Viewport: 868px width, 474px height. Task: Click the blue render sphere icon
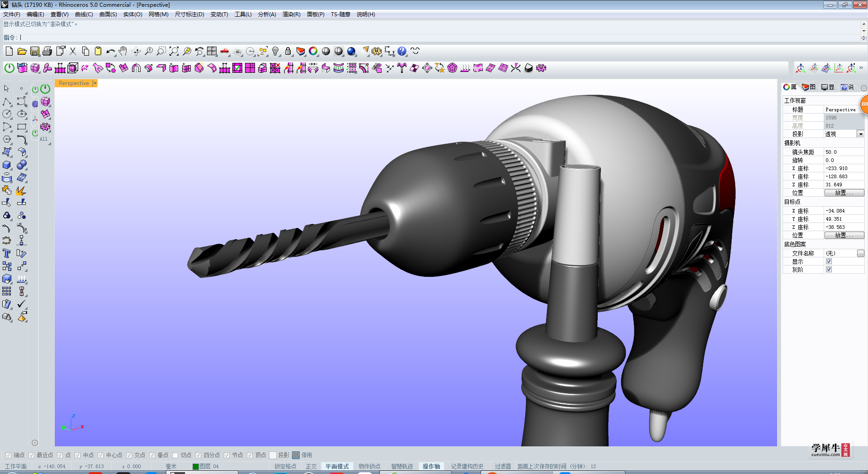pyautogui.click(x=351, y=51)
